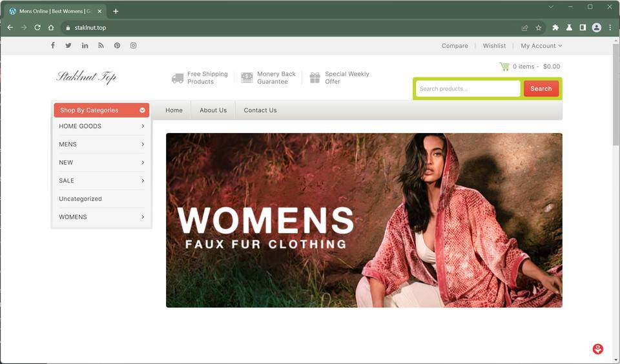620x364 pixels.
Task: Expand the My Account dropdown
Action: [541, 46]
